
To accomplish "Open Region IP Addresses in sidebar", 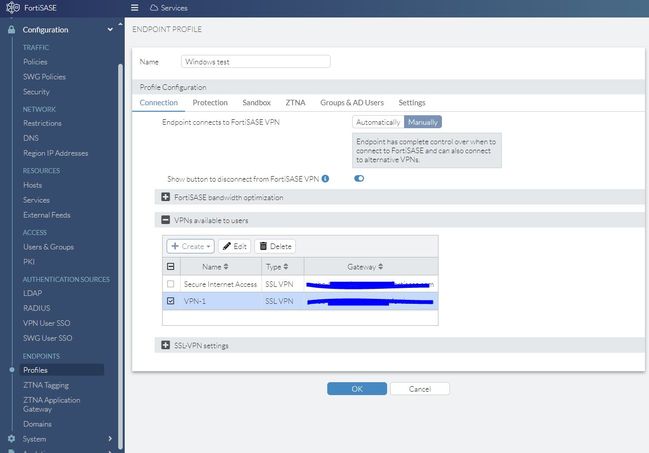I will point(55,153).
